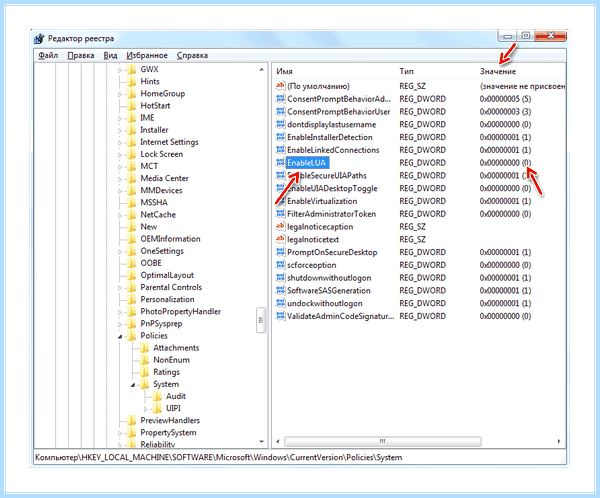Select the PhotoPropertyHandler key
The image size is (600, 498).
pyautogui.click(x=180, y=312)
